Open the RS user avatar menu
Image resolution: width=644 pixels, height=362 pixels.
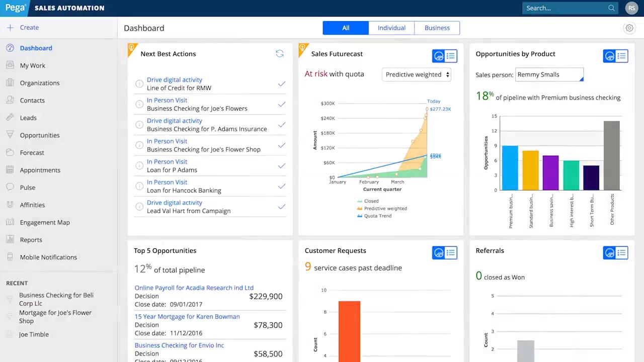pyautogui.click(x=631, y=8)
